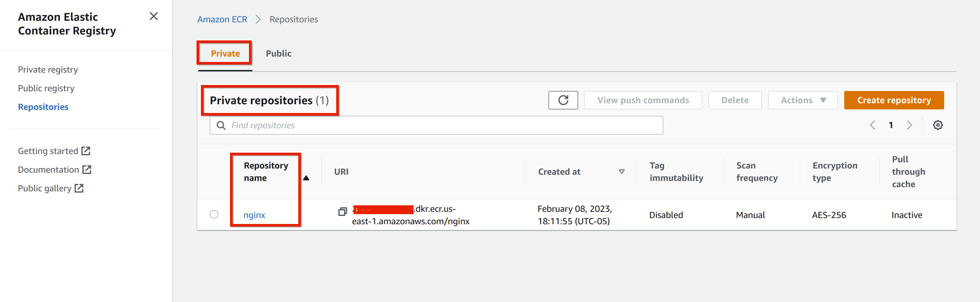Click Amazon ECR breadcrumb link
The image size is (980, 302).
pos(222,19)
